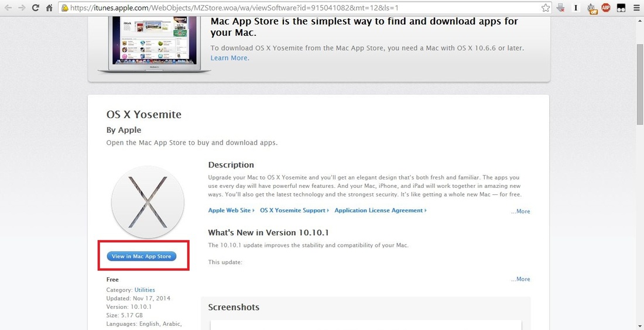Image resolution: width=644 pixels, height=330 pixels.
Task: Click the 'Version: 10.10.1' text
Action: [x=129, y=307]
